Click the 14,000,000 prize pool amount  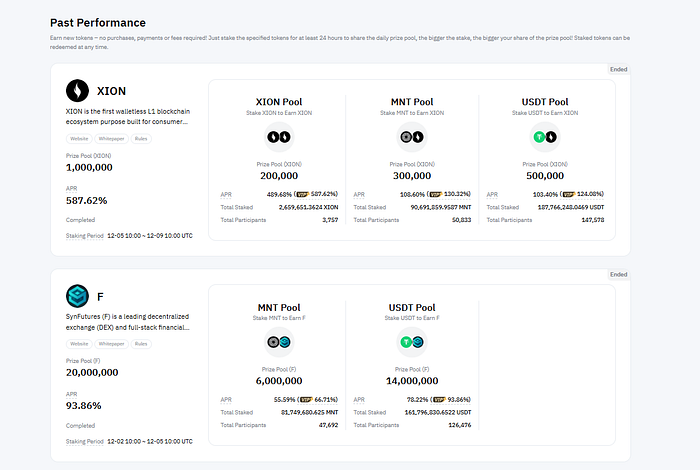coord(412,381)
